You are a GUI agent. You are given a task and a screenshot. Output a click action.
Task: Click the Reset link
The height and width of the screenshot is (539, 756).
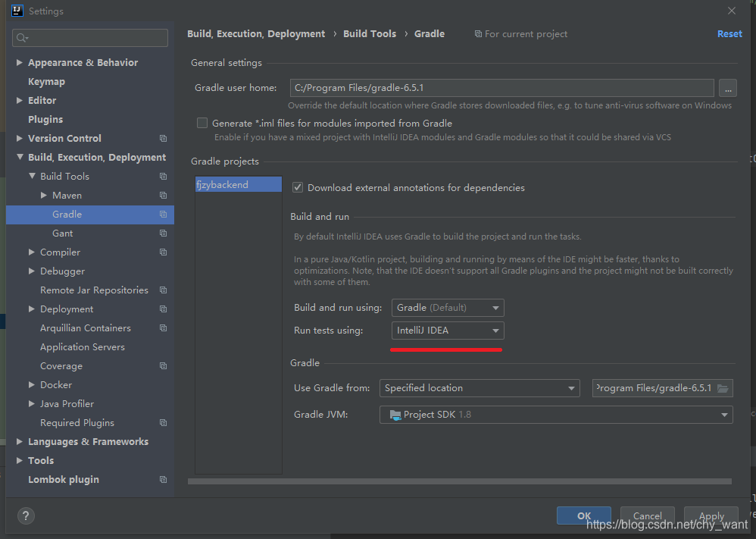(x=729, y=33)
